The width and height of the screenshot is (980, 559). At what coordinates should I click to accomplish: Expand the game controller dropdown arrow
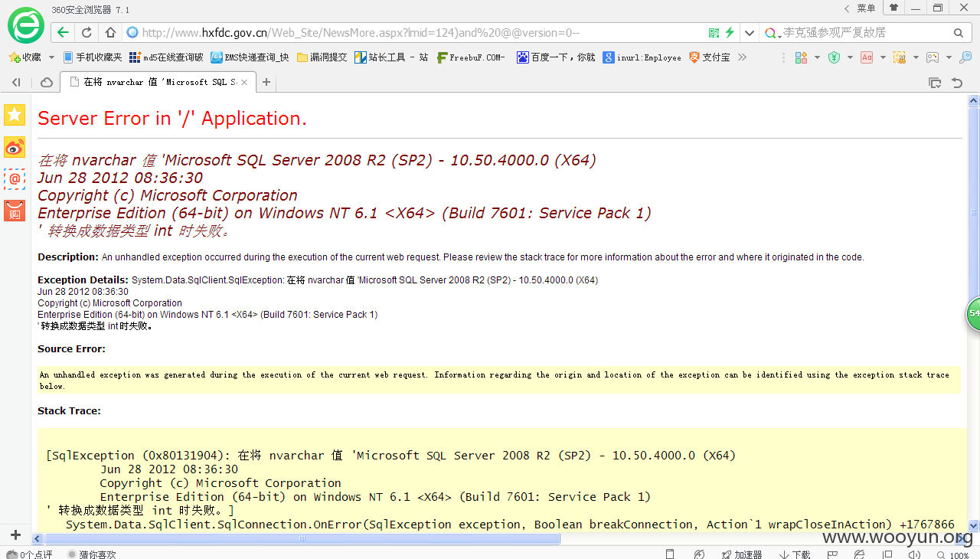(949, 57)
